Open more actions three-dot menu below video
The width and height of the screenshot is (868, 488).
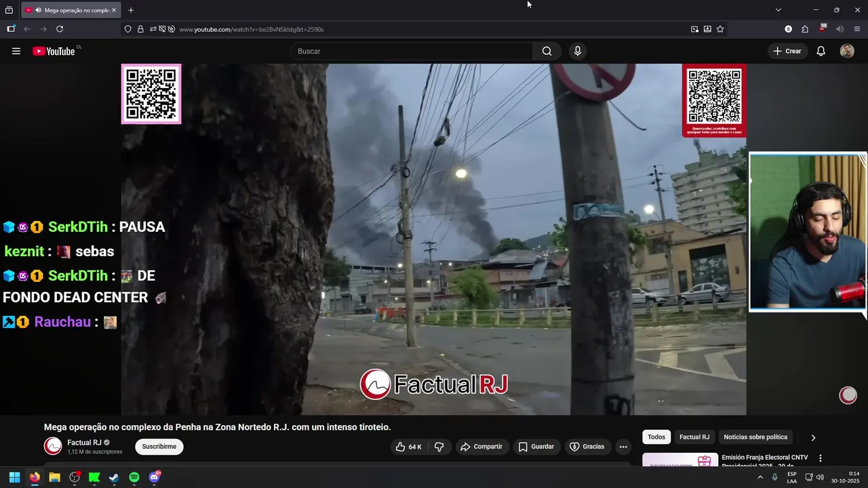click(x=623, y=447)
